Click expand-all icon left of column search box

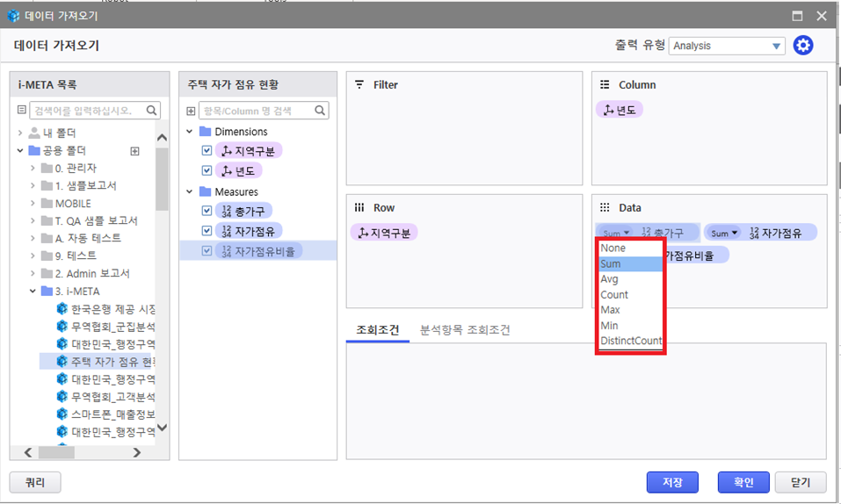point(192,112)
